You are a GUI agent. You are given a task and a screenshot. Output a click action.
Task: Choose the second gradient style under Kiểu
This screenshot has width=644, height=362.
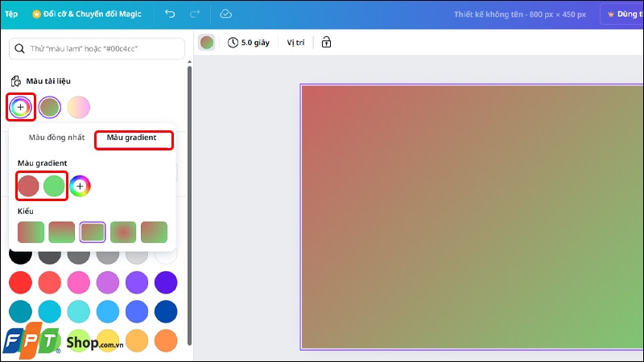tap(62, 232)
